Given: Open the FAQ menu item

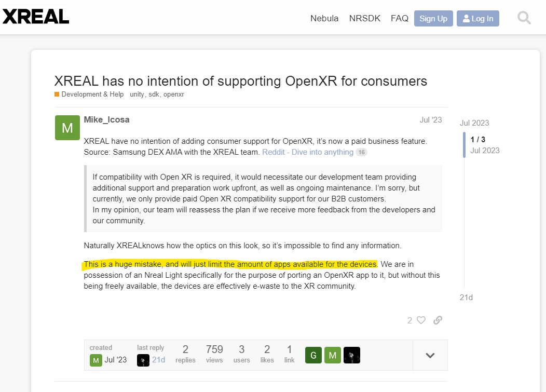Looking at the screenshot, I should click(400, 19).
